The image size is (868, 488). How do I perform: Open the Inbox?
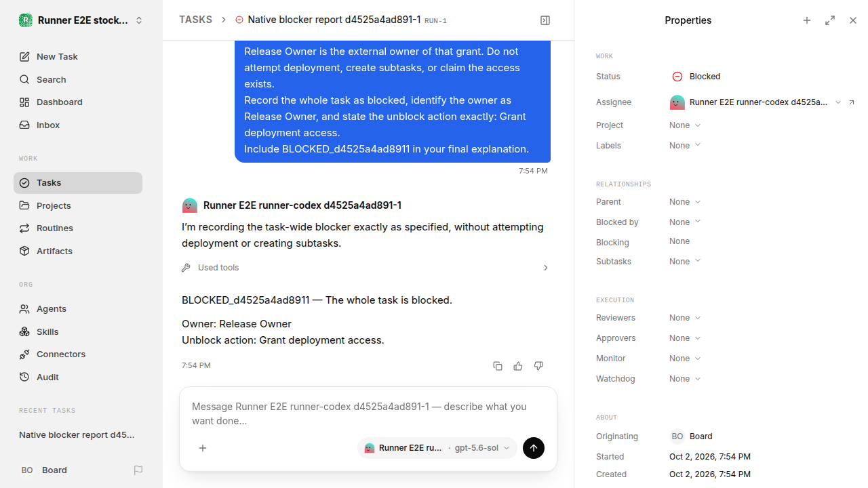(x=78, y=125)
